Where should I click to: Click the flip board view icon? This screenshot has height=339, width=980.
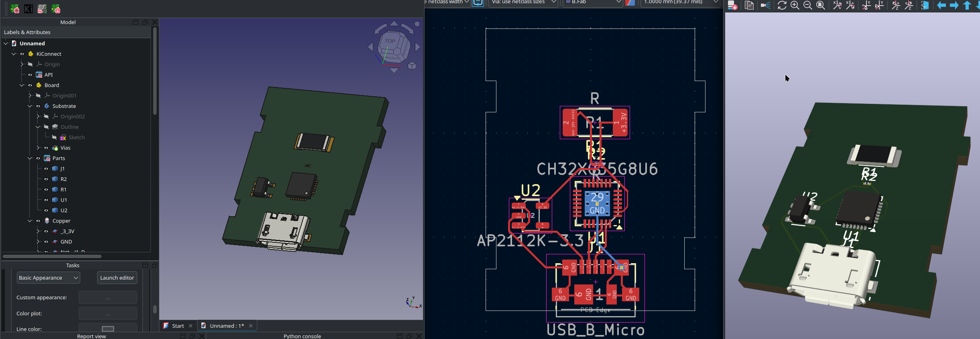pos(925,6)
